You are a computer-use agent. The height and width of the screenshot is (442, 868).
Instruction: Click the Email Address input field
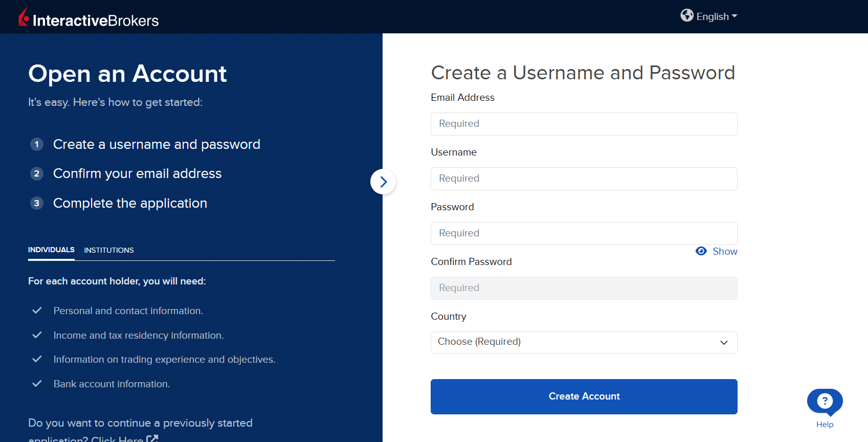[584, 124]
